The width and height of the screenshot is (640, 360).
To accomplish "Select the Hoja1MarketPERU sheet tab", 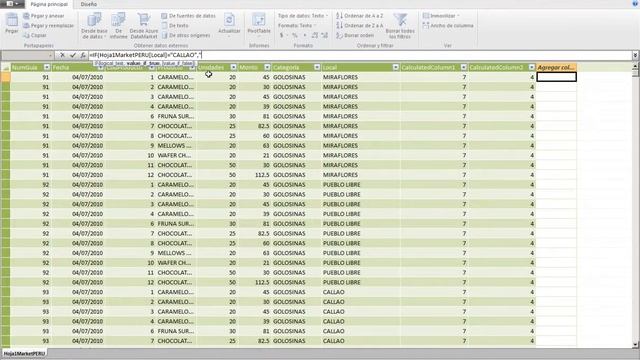I will point(24,353).
